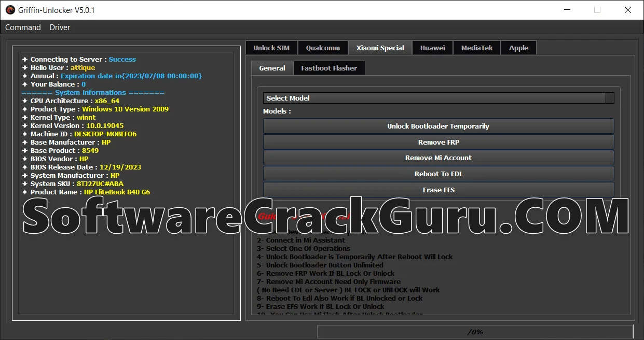Click the 'Hello User : attique' line

(x=59, y=68)
